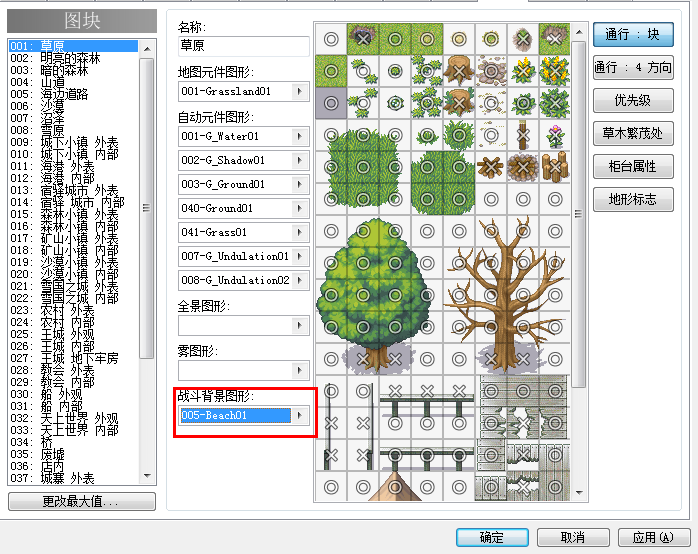698x554 pixels.
Task: Select the large yellow flower cluster tile
Action: pyautogui.click(x=555, y=71)
